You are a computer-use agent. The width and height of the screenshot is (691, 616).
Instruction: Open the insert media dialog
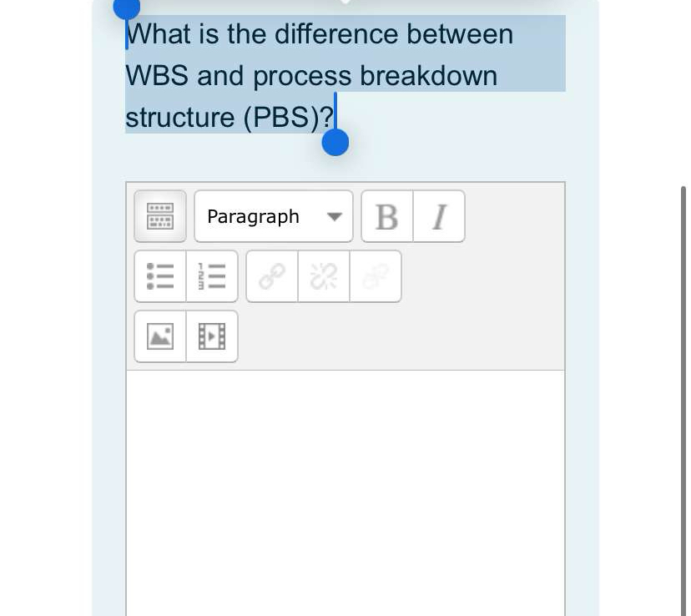(212, 336)
